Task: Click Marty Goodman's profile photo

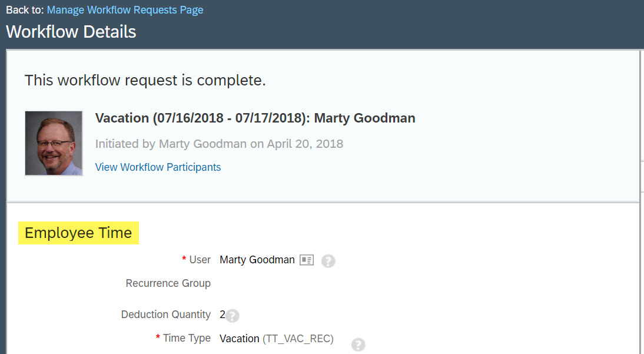Action: tap(54, 143)
